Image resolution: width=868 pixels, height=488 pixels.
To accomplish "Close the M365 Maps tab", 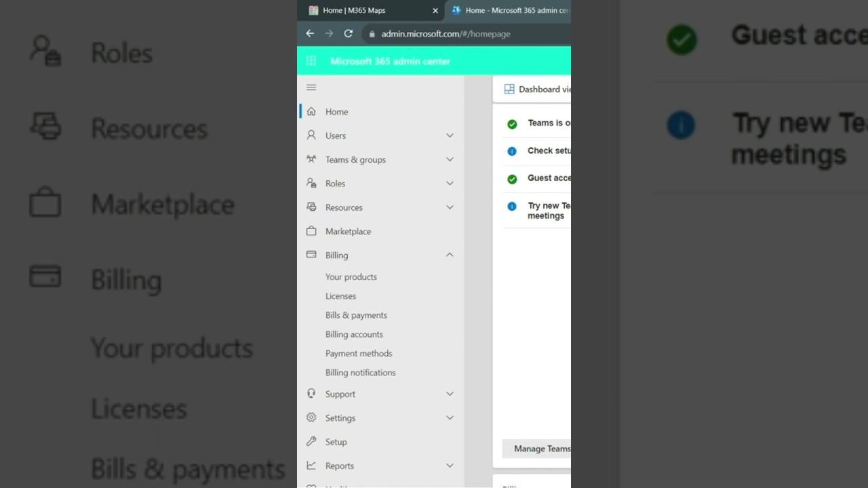I will pos(435,10).
